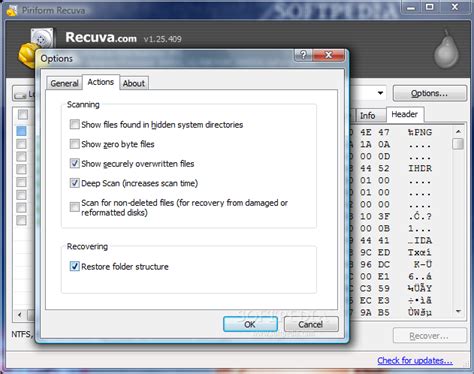The image size is (474, 374).
Task: Click the hex view scrollbar down arrow
Action: pos(459,311)
